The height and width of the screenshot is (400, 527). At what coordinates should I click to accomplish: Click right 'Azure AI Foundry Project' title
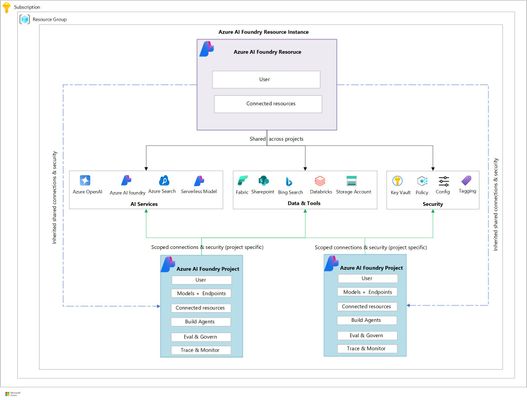pyautogui.click(x=371, y=268)
